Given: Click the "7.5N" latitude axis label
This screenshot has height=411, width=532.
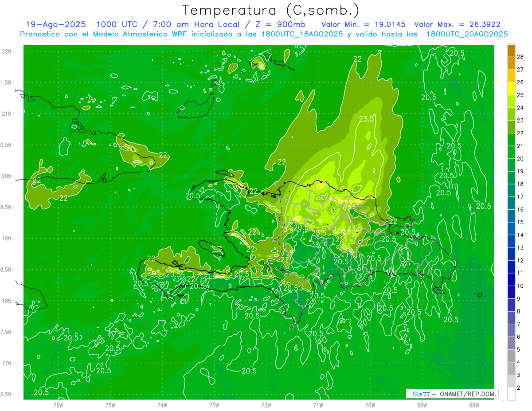Looking at the screenshot, I should (x=7, y=332).
